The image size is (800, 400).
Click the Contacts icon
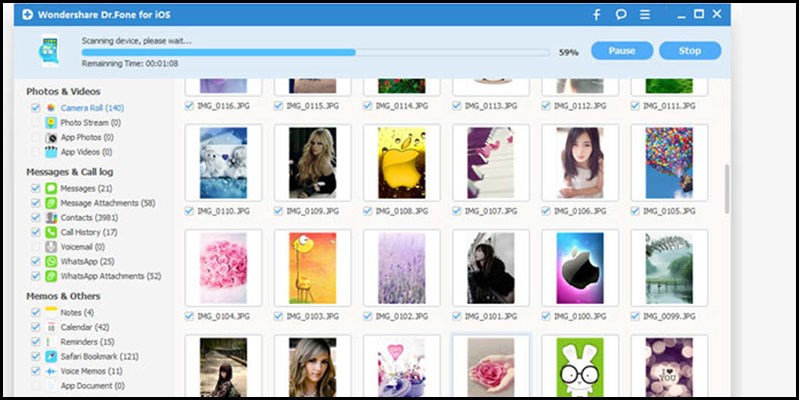(51, 217)
